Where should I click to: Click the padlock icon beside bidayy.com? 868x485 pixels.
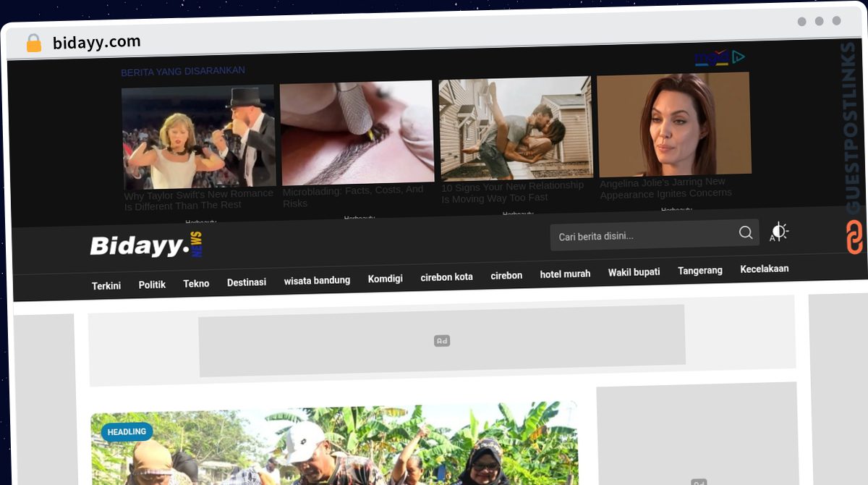point(34,43)
